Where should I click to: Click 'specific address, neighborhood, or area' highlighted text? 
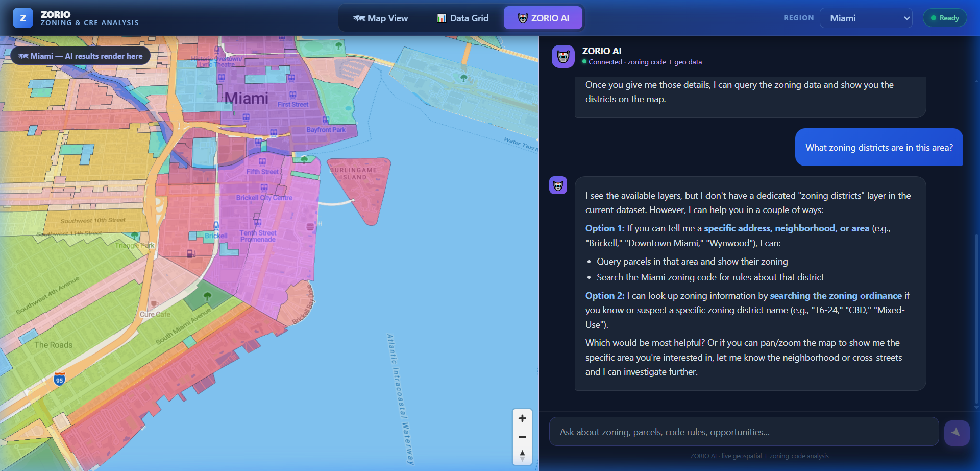(x=787, y=228)
